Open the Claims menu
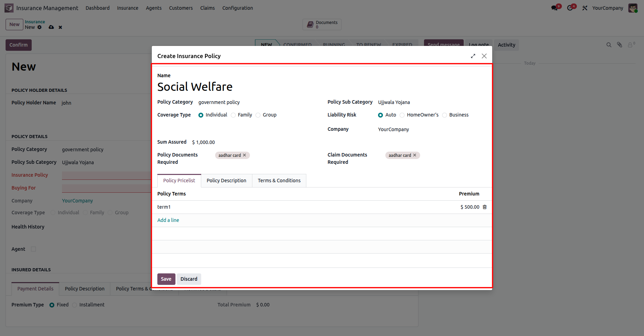Image resolution: width=644 pixels, height=336 pixels. 207,8
